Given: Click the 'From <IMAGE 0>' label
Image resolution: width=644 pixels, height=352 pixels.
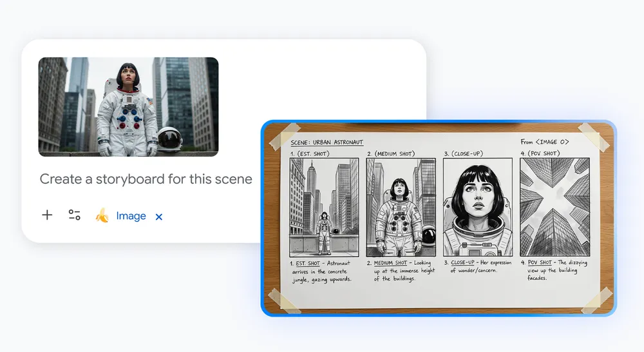Looking at the screenshot, I should coord(545,141).
